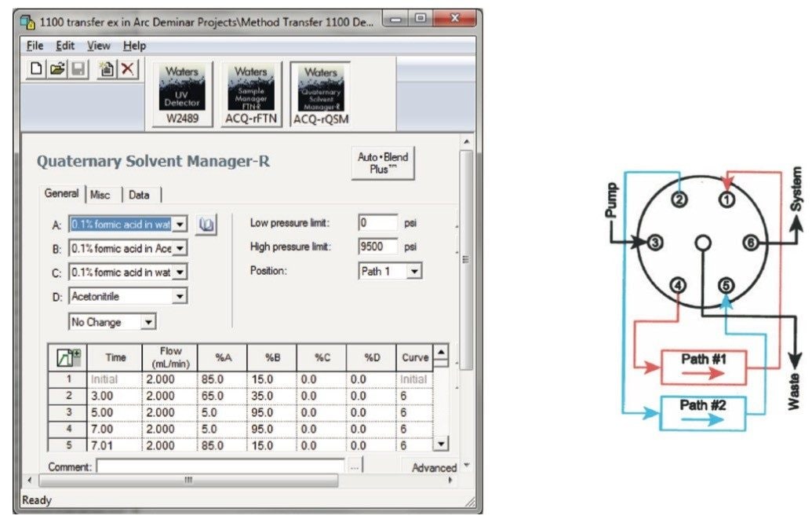Click the %D column header
The image size is (812, 523).
tap(372, 357)
